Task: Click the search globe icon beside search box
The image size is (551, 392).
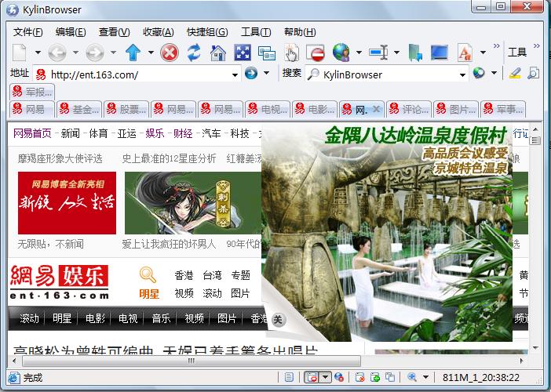Action: tap(479, 74)
